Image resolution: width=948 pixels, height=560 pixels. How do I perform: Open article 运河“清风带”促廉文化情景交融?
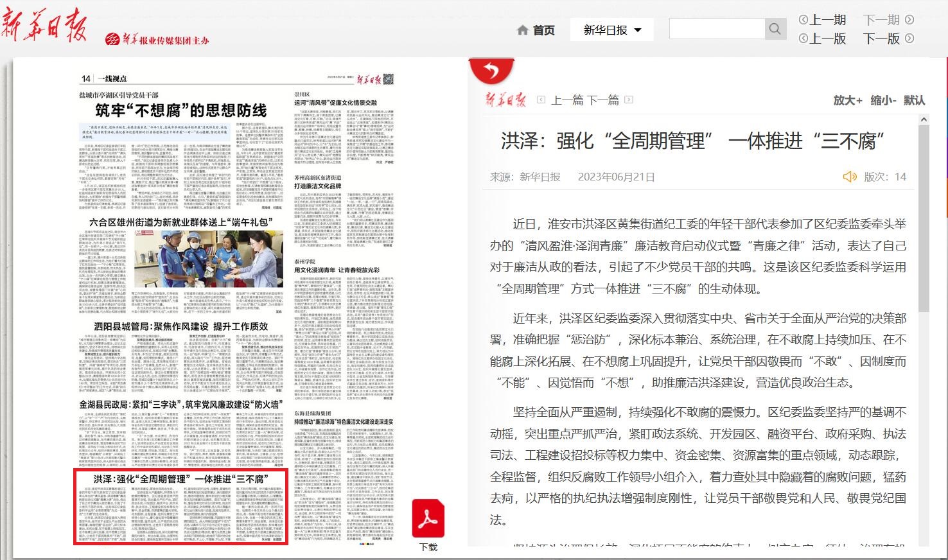[x=335, y=103]
